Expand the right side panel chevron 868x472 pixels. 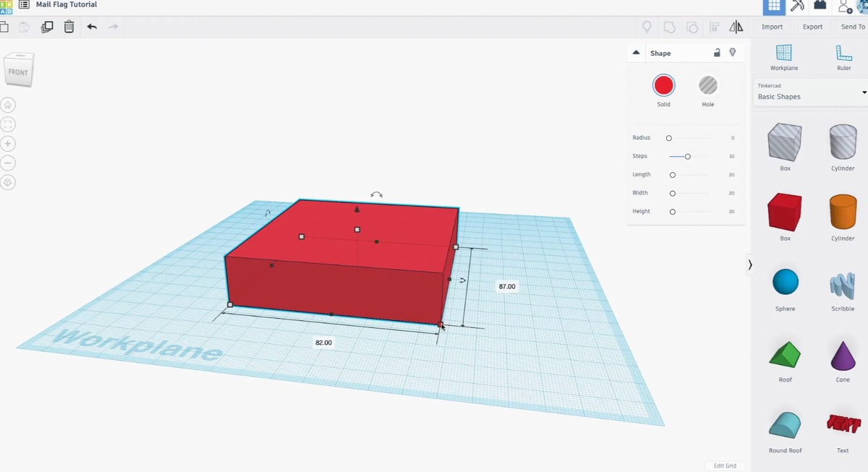[x=750, y=265]
